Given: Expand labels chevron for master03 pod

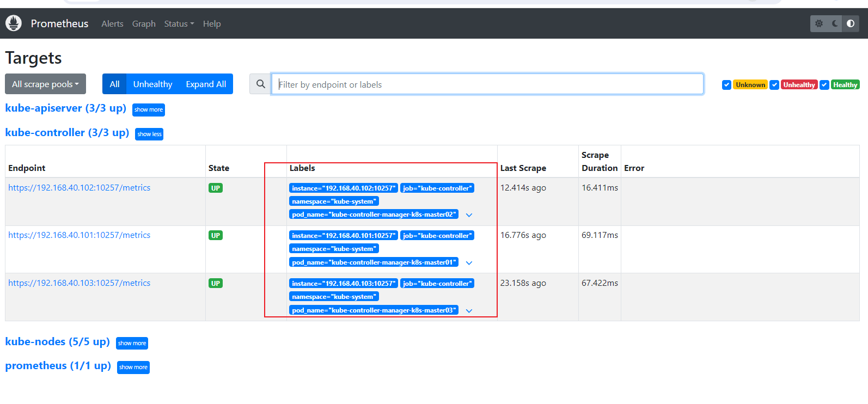Looking at the screenshot, I should click(x=469, y=311).
